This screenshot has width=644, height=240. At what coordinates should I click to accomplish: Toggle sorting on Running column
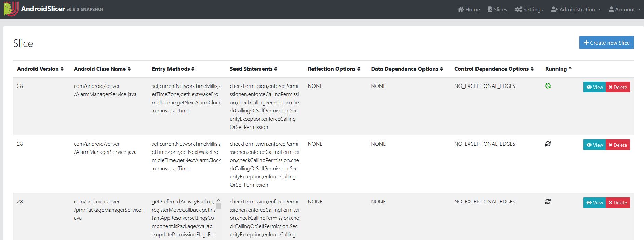558,69
